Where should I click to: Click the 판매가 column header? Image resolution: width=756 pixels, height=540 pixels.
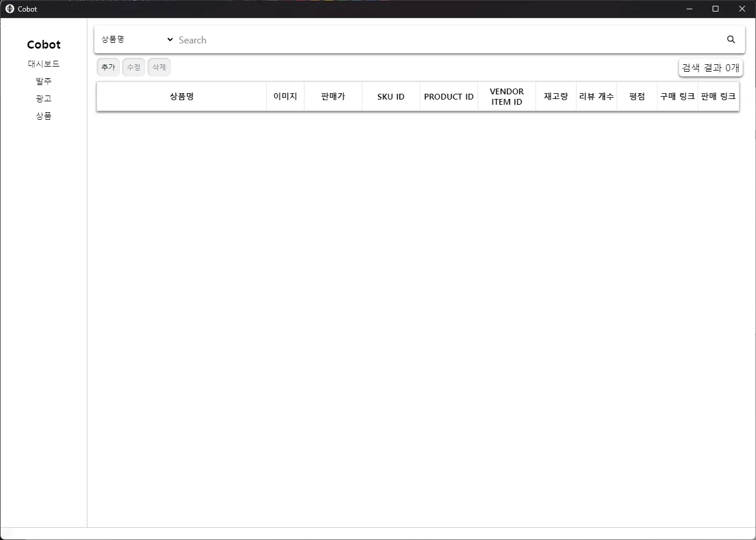point(333,97)
